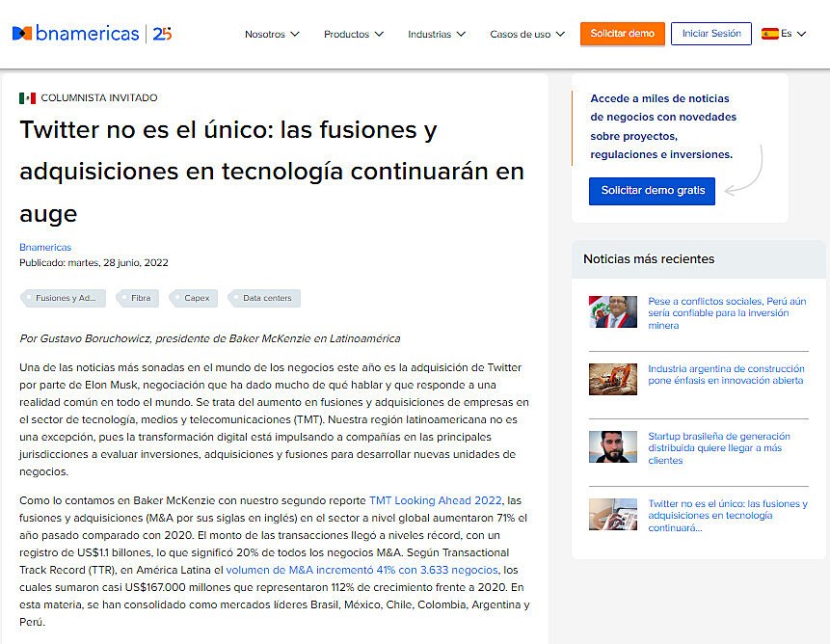Select the Data centers tag
The height and width of the screenshot is (644, 830).
pyautogui.click(x=264, y=298)
